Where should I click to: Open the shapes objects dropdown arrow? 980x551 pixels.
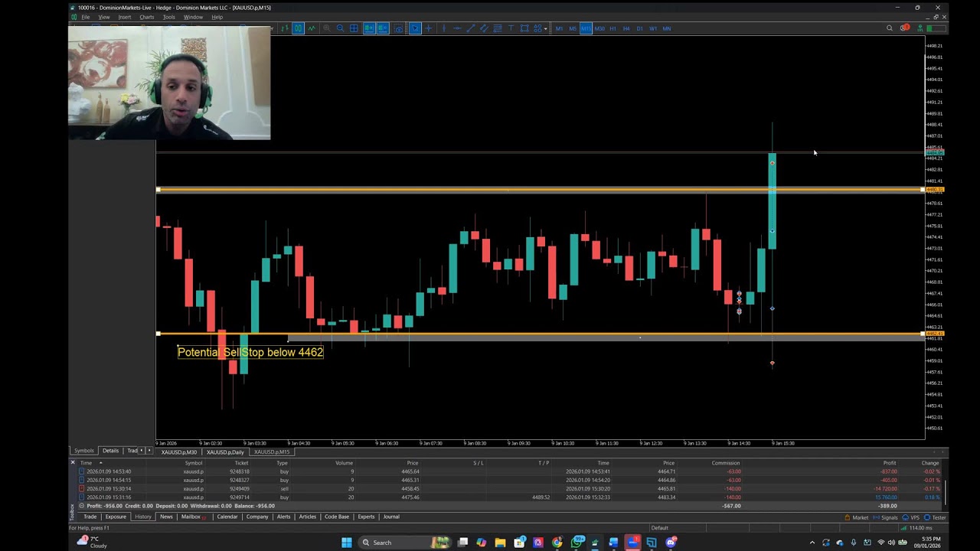545,29
